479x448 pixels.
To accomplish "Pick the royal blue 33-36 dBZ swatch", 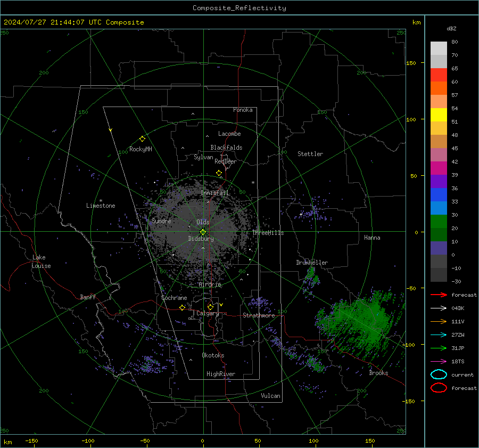I will tap(439, 194).
